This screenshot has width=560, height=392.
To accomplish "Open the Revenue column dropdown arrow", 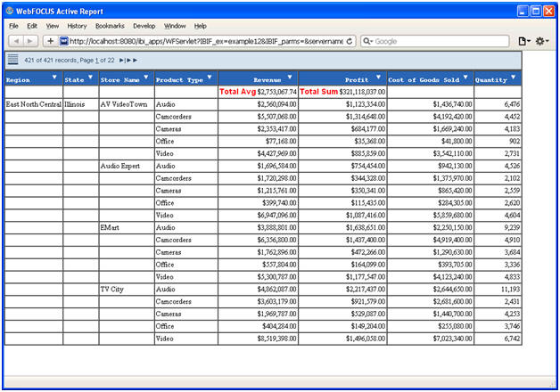I will 290,77.
